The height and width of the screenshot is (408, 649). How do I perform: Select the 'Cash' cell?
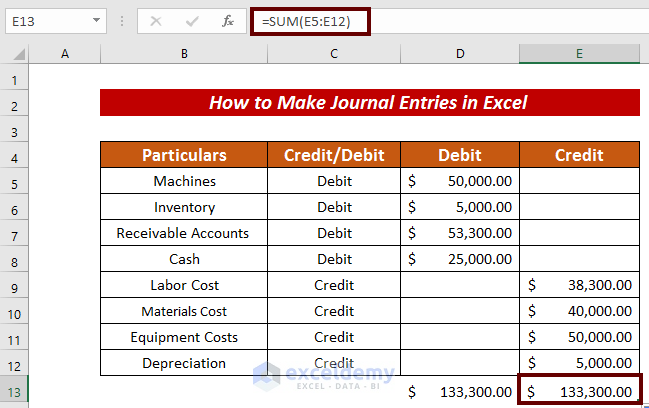[184, 259]
